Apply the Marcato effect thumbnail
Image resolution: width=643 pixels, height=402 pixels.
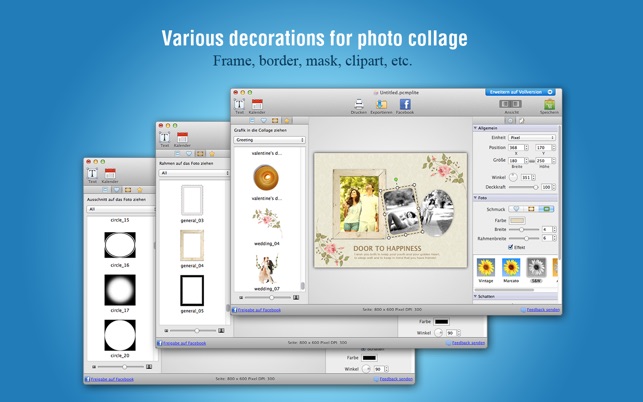click(x=511, y=268)
